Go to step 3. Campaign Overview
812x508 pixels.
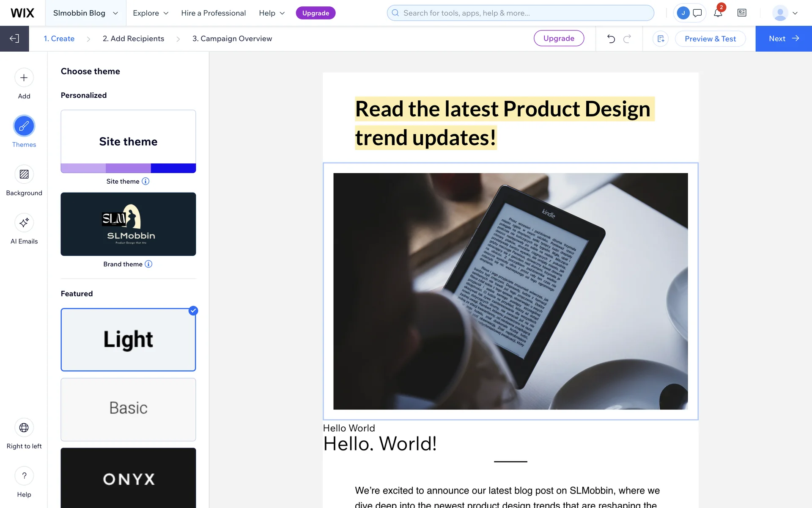[x=232, y=39]
